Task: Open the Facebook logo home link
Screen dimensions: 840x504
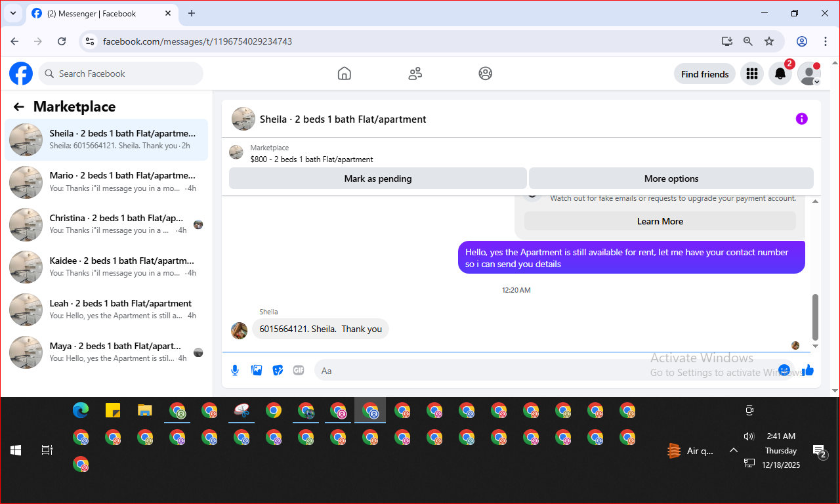Action: (x=21, y=73)
